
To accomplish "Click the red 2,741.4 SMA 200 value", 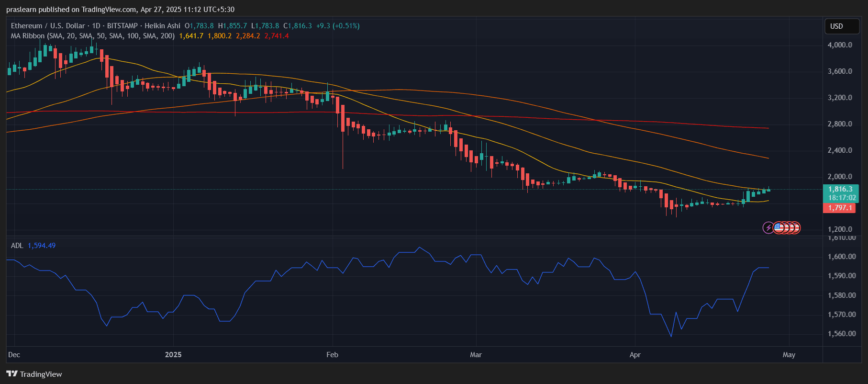I will (277, 36).
